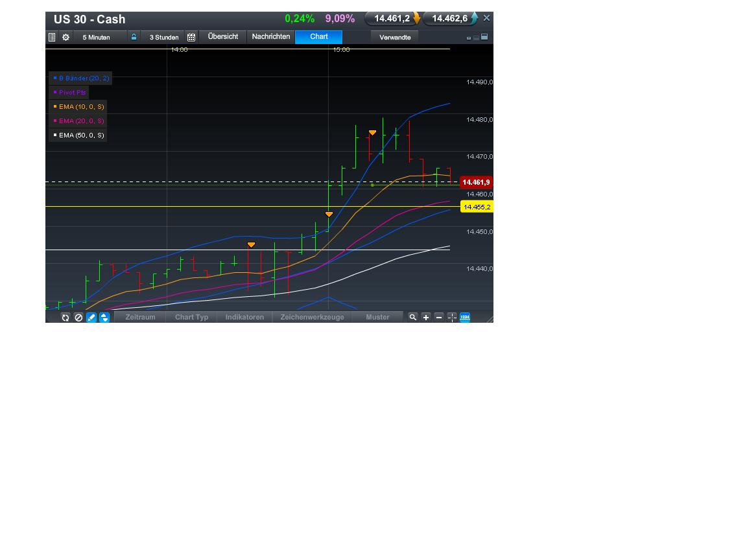
Task: Select the medium panel size icon
Action: 476,38
